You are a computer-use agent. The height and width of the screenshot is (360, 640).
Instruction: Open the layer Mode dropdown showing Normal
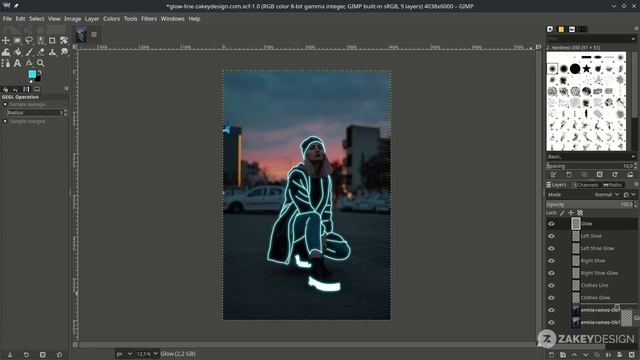click(x=607, y=195)
